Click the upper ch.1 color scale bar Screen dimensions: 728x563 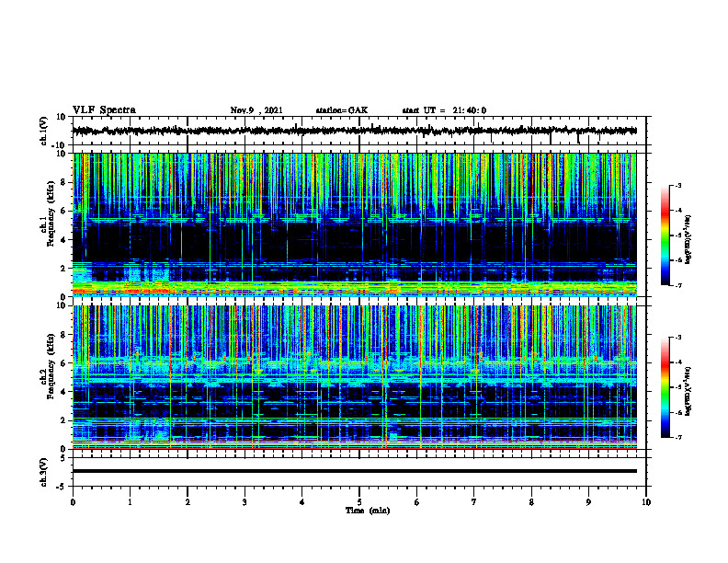pyautogui.click(x=665, y=236)
